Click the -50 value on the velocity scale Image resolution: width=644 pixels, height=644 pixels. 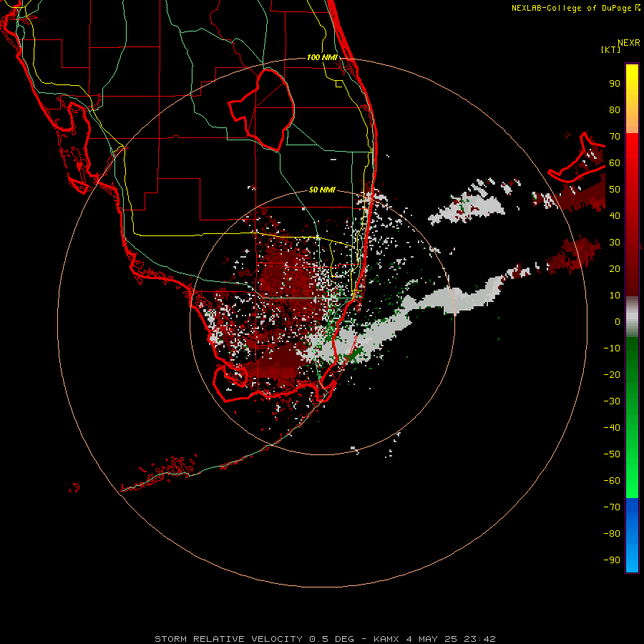click(612, 454)
